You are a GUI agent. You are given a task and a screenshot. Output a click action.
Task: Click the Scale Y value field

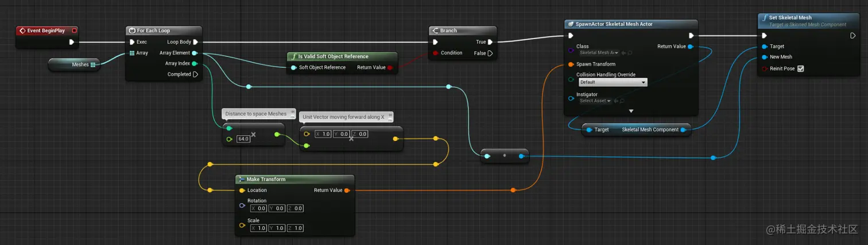point(277,228)
